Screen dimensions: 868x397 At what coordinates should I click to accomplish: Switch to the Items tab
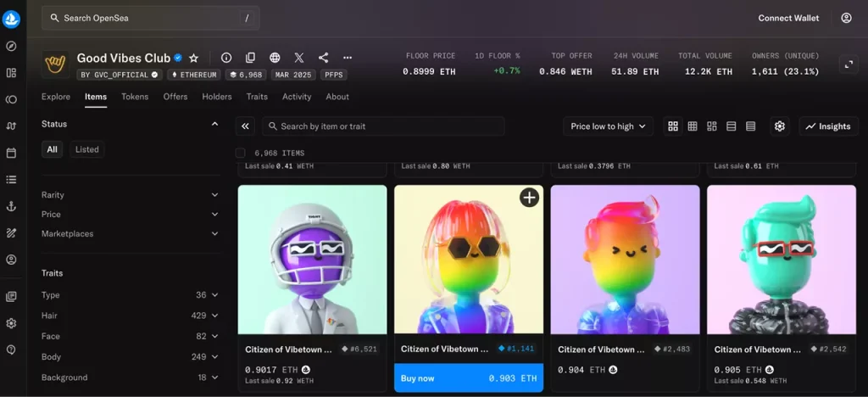(96, 97)
